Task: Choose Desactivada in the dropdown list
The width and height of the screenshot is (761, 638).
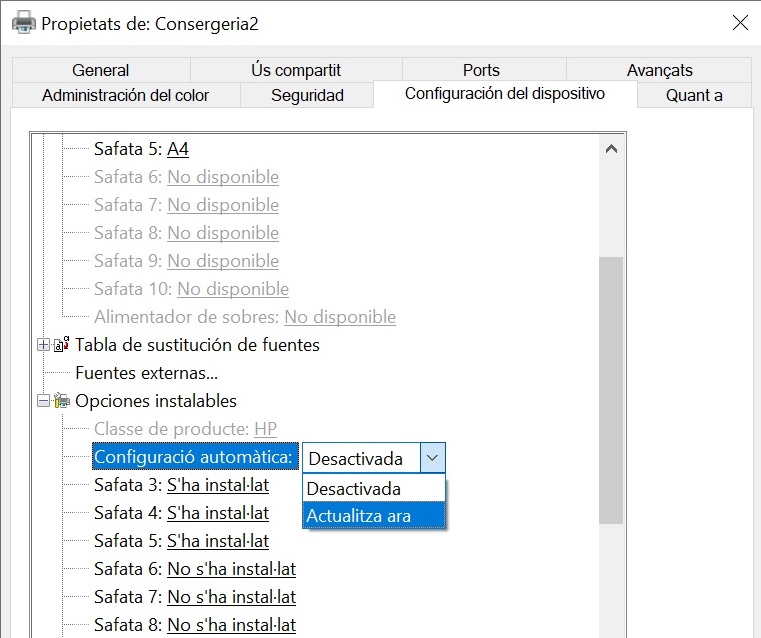Action: point(374,489)
